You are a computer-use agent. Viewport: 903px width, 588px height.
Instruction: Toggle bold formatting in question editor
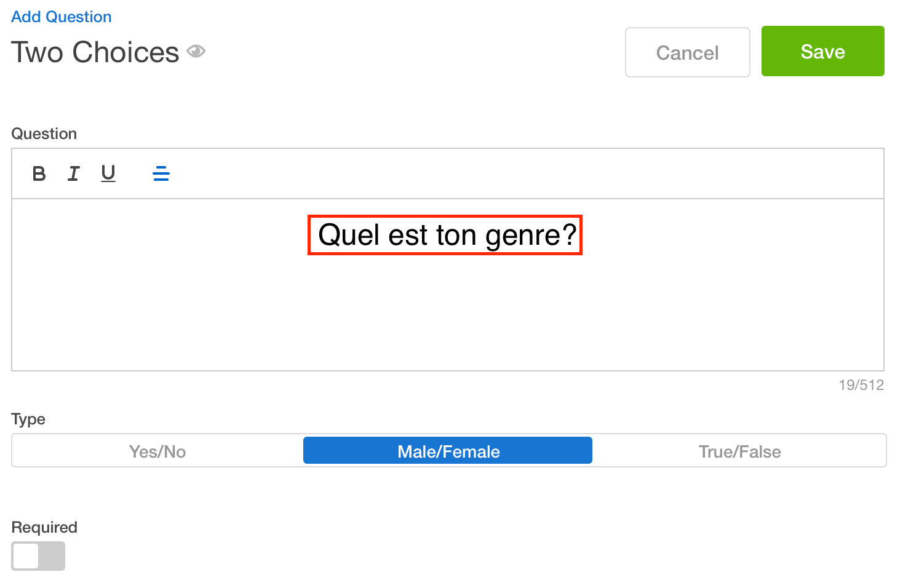click(39, 174)
